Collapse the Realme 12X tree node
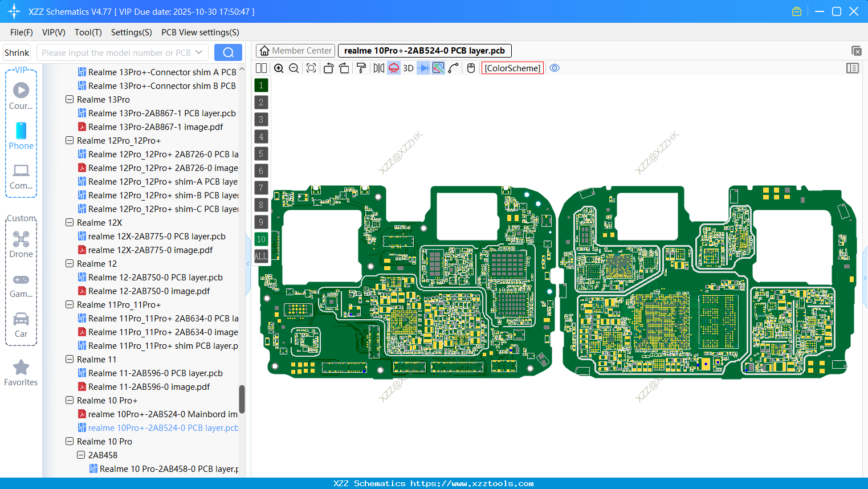 tap(69, 222)
